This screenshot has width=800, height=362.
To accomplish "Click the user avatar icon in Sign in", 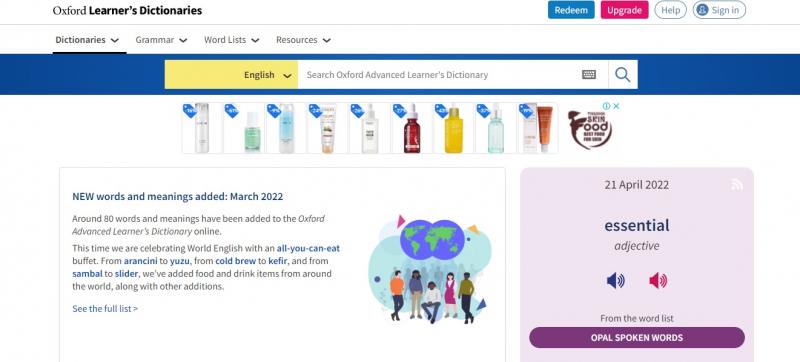I will point(702,10).
